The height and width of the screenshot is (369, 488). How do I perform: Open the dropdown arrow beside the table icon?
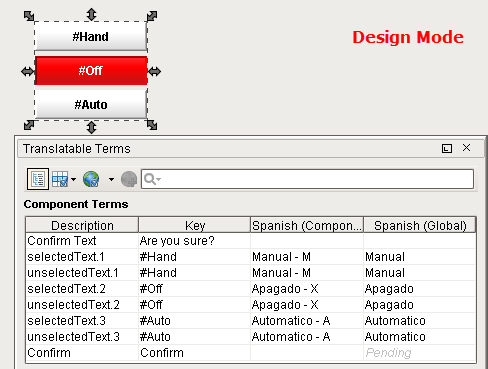click(x=74, y=179)
